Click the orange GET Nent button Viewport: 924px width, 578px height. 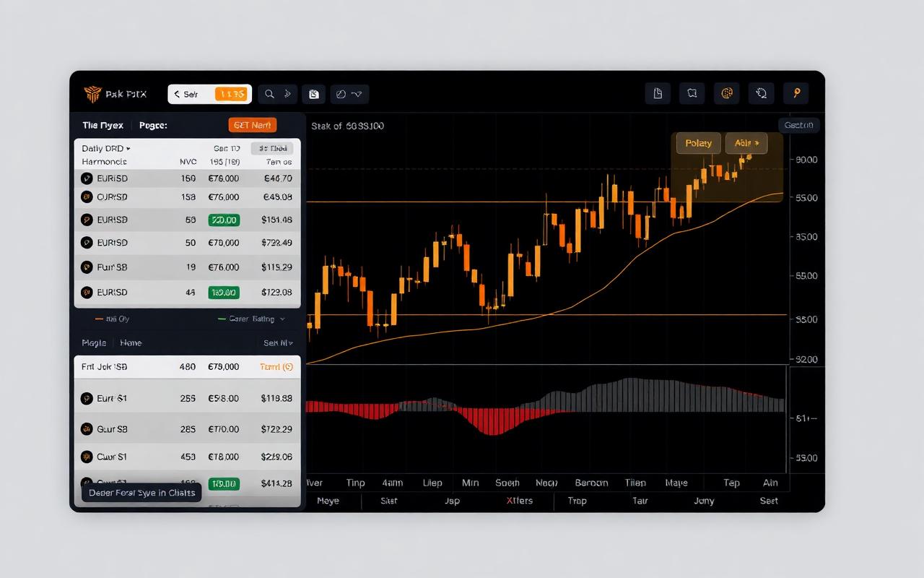(253, 125)
